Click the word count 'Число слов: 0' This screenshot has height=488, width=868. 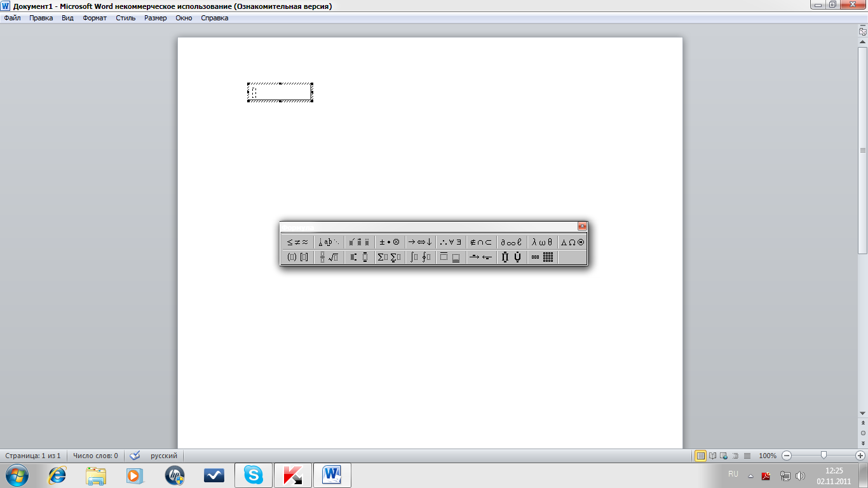click(x=95, y=456)
